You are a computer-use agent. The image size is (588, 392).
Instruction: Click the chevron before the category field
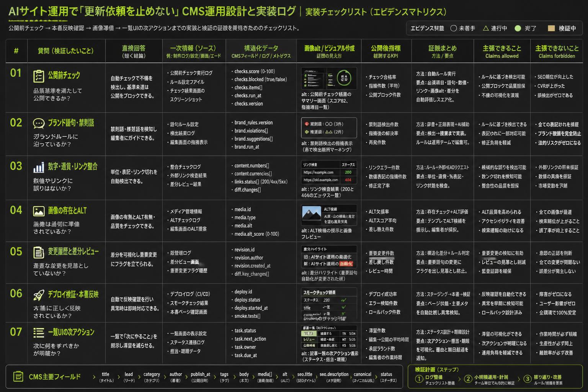click(139, 377)
